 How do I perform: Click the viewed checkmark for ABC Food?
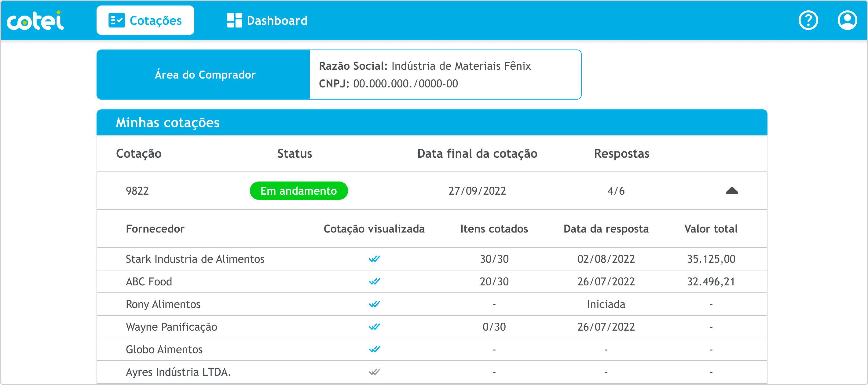(374, 281)
